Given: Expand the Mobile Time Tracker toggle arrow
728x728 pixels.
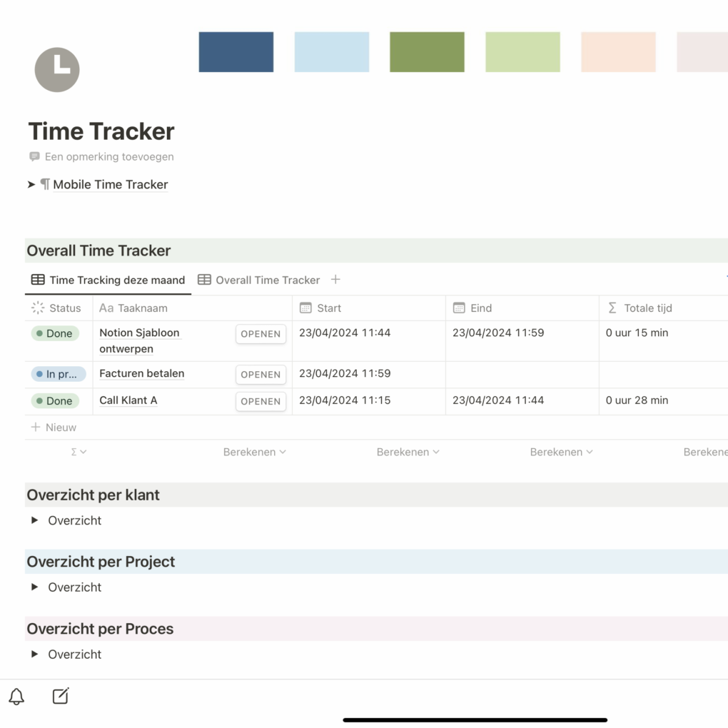Looking at the screenshot, I should (x=31, y=184).
